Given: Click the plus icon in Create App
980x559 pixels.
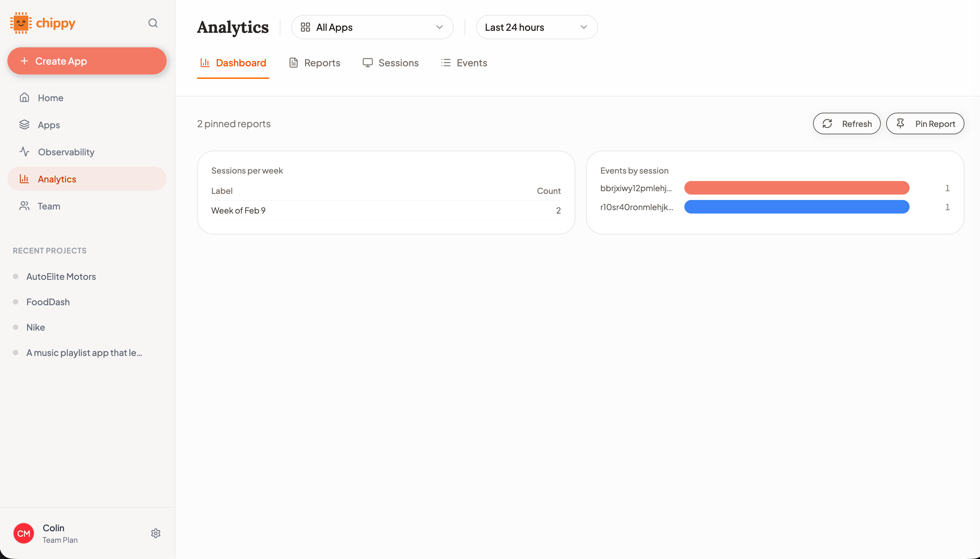Looking at the screenshot, I should point(24,61).
